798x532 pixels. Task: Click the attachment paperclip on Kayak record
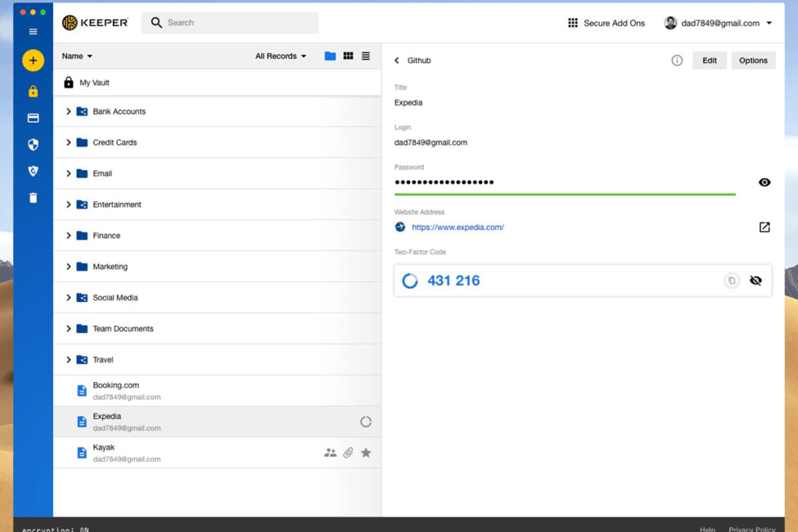pos(348,451)
